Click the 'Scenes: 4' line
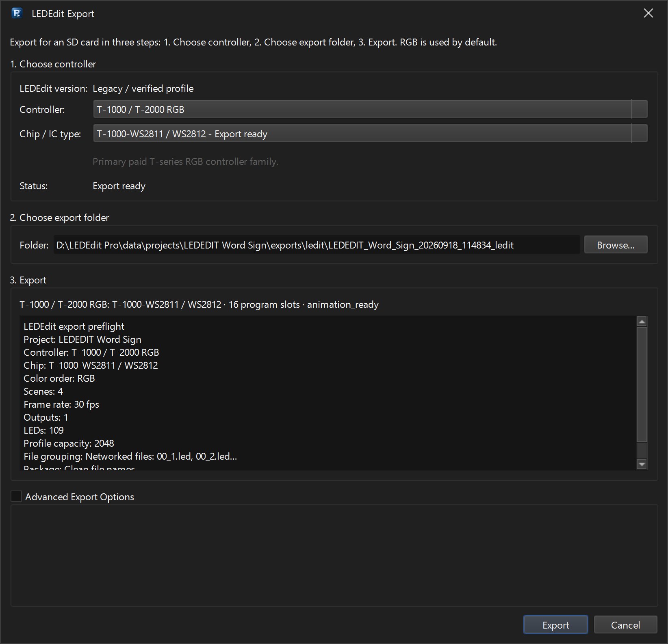The height and width of the screenshot is (644, 668). click(43, 391)
